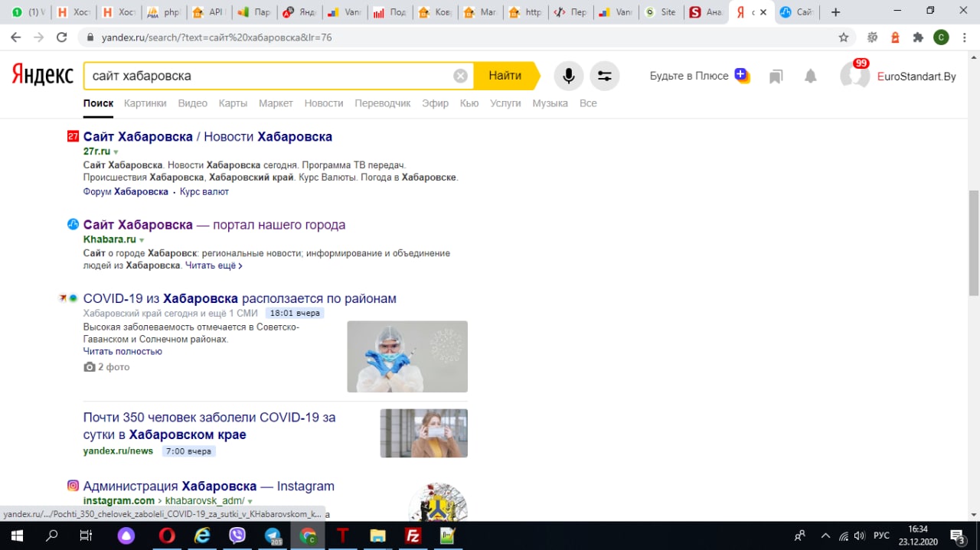
Task: Open a new browser tab
Action: (x=835, y=12)
